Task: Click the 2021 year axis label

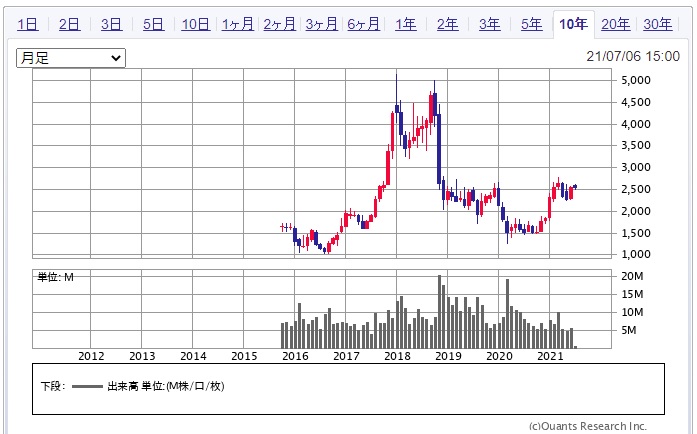Action: [x=550, y=356]
